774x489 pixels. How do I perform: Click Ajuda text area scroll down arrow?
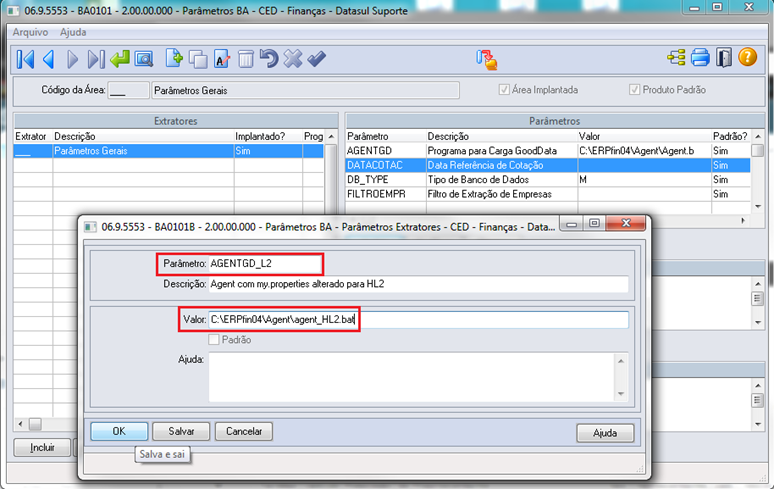point(621,394)
